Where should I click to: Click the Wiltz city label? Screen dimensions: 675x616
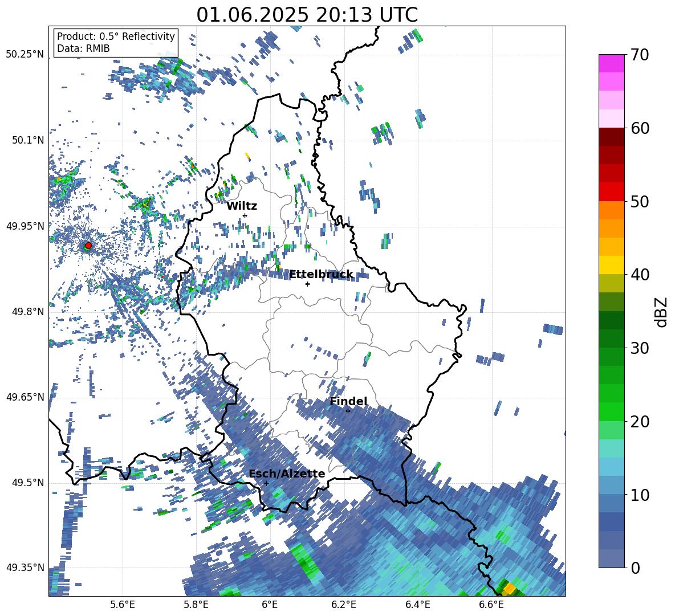242,206
